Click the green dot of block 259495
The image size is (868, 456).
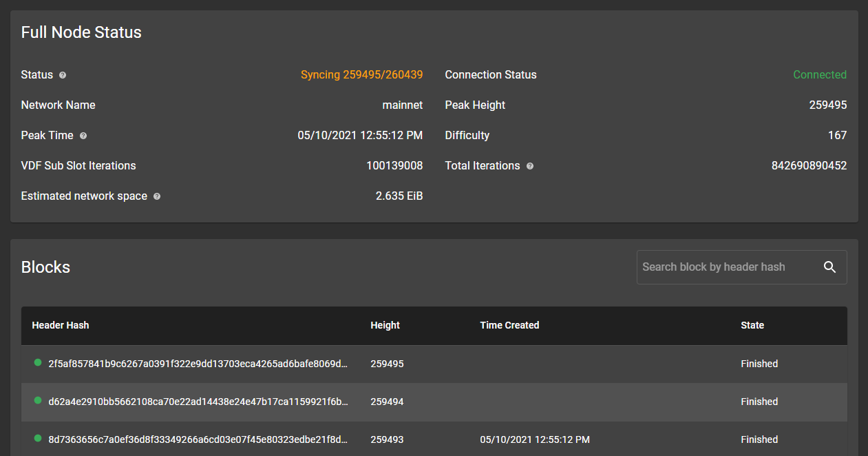pyautogui.click(x=38, y=363)
